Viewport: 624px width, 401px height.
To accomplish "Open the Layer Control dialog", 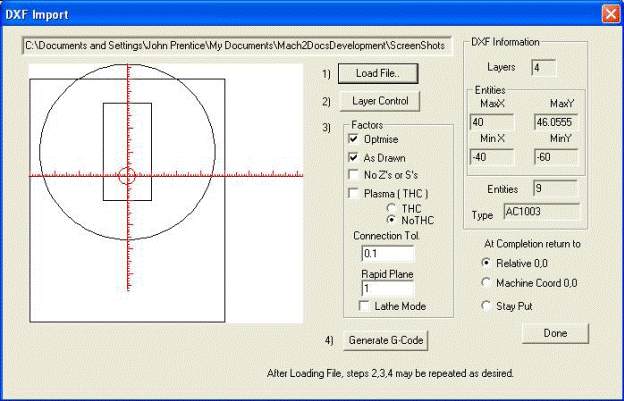I will [380, 101].
